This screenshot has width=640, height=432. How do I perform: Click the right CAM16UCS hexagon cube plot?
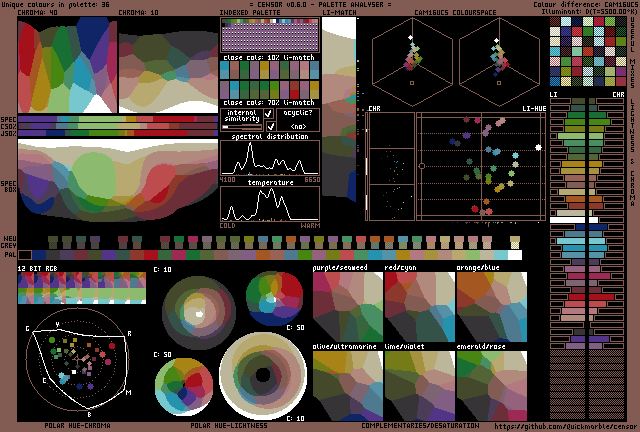click(x=499, y=61)
